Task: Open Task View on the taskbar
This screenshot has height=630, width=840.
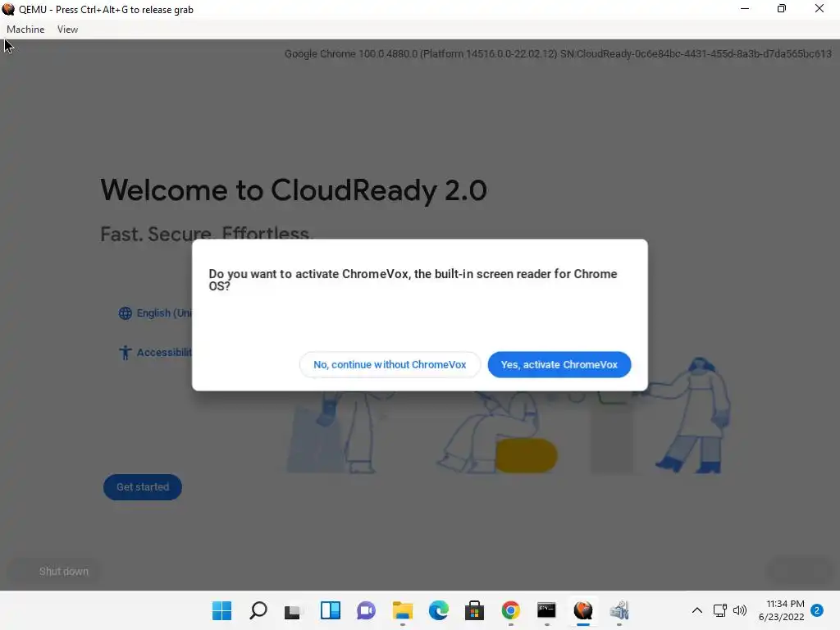Action: tap(294, 610)
